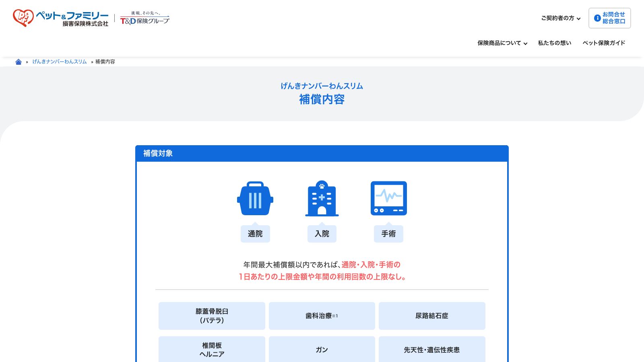Click the げんきナンバーわんスリム heading above title
644x362 pixels.
pos(322,86)
